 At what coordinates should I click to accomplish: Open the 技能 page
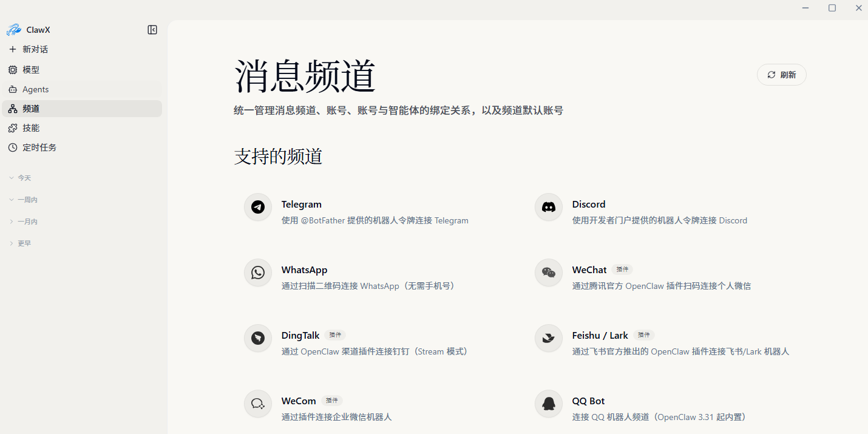coord(82,128)
